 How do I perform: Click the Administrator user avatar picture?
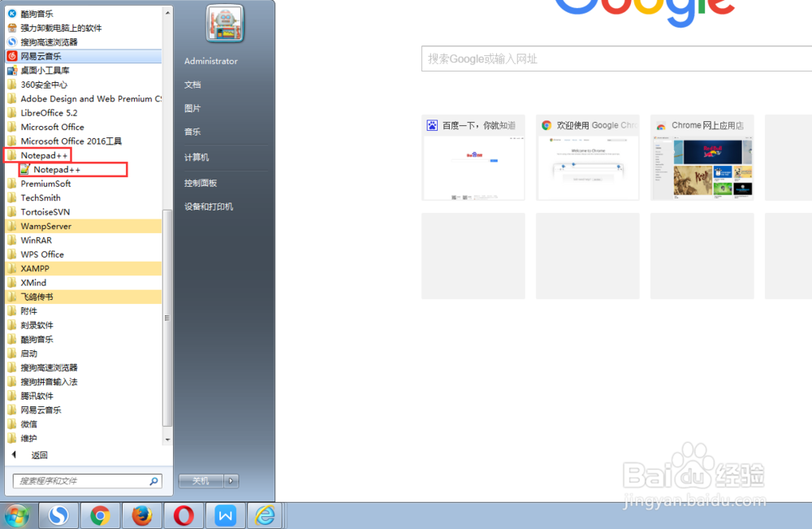pyautogui.click(x=224, y=24)
